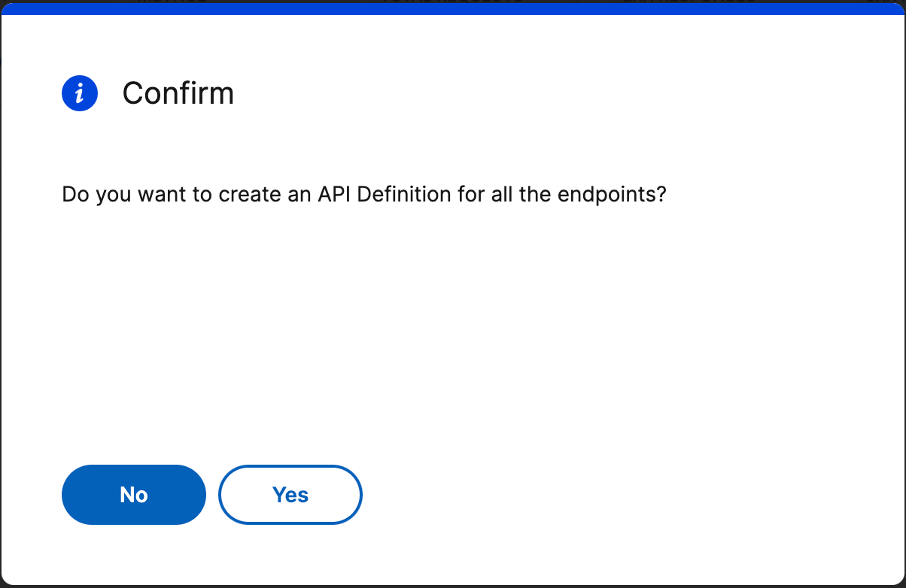Choose No to skip creating the API Definition
Screen dimensions: 906x588
click(x=133, y=494)
